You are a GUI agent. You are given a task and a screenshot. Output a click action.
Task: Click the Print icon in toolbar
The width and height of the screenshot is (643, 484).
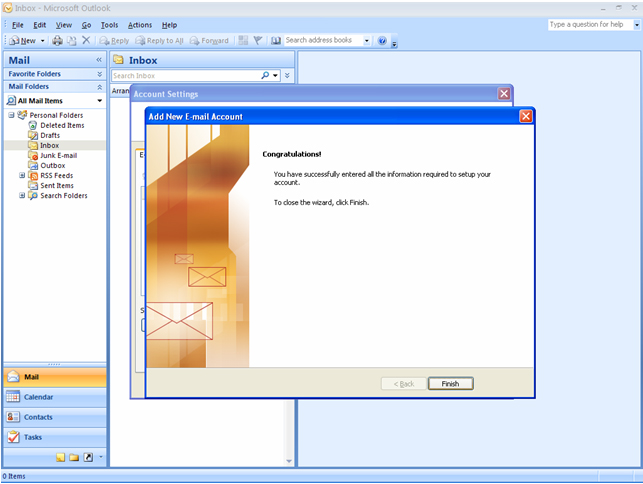[x=57, y=41]
